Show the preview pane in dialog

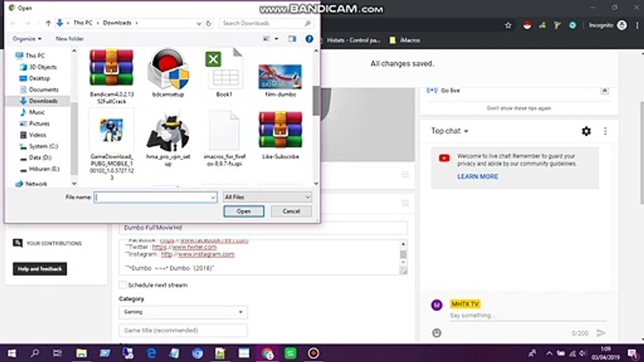coord(292,39)
